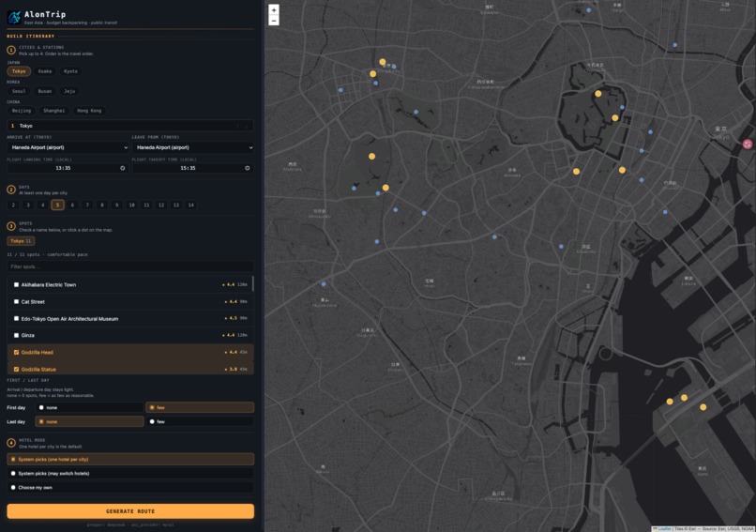
Task: Click the AlonTrip logo icon
Action: 14,18
